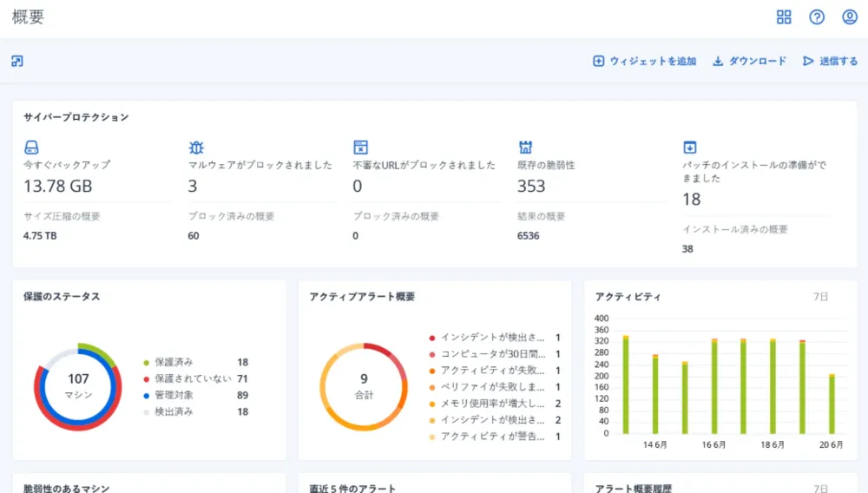Click the 直近 5 件のアラート widget title
Screen dimensions: 868x493
point(352,489)
